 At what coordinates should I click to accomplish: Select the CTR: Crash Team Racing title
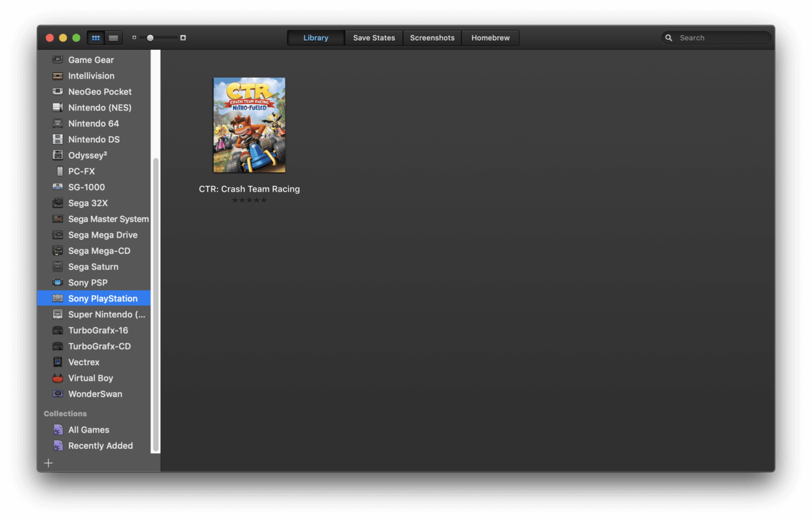pyautogui.click(x=249, y=189)
